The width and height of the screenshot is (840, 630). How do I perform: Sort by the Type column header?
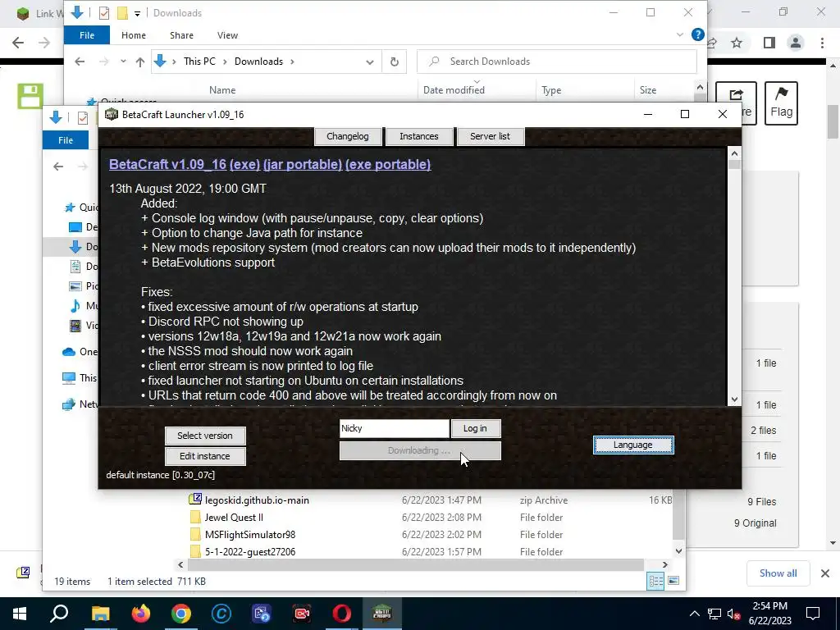[551, 90]
